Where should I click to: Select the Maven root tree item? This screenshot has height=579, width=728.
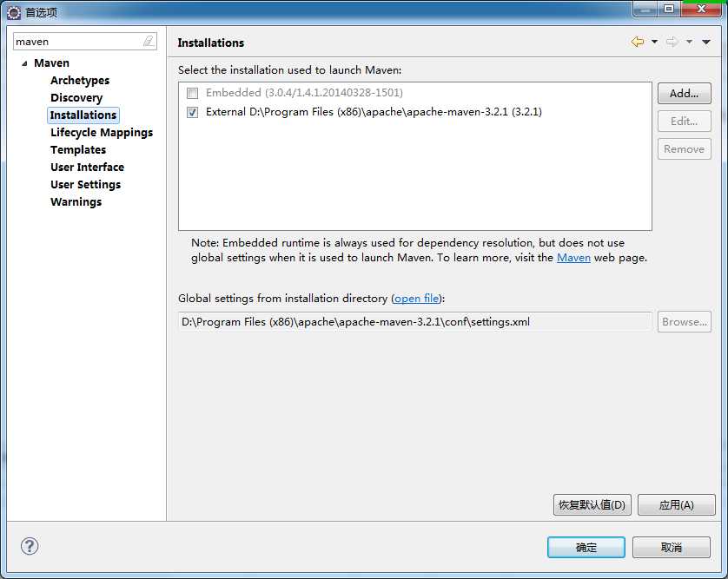coord(51,63)
